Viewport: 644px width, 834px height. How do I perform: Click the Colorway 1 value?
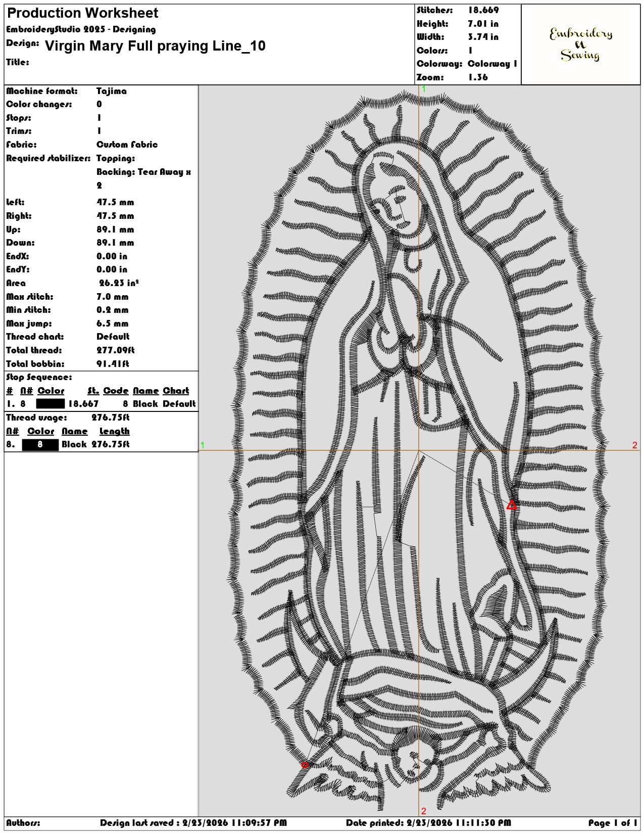click(x=492, y=64)
